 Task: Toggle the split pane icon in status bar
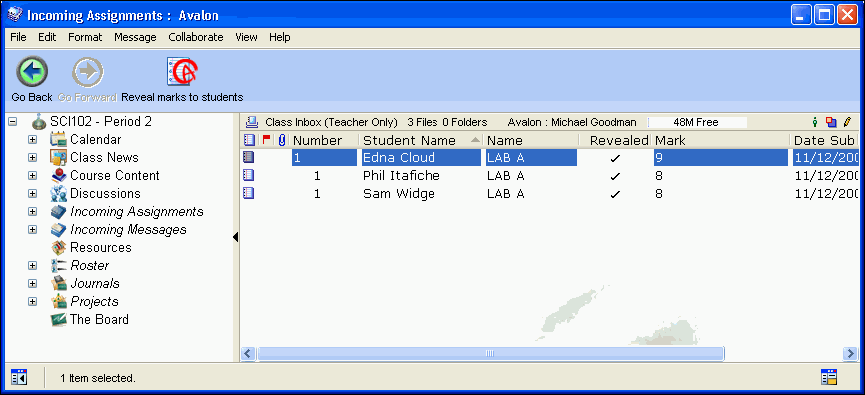[x=19, y=377]
